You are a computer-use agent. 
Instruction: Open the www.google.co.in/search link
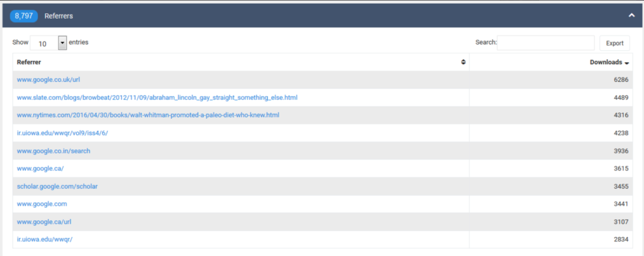click(x=53, y=151)
